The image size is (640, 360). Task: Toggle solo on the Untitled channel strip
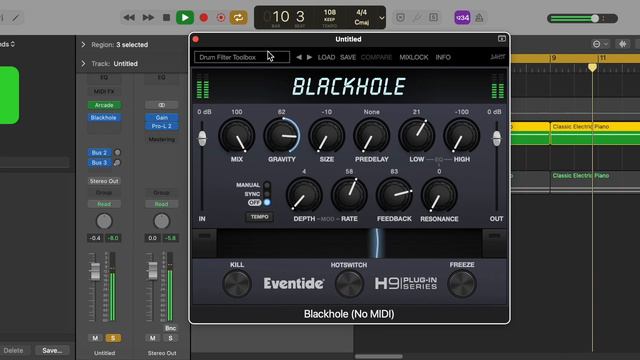pos(113,338)
